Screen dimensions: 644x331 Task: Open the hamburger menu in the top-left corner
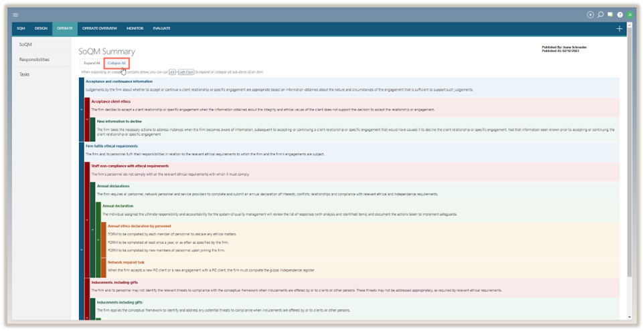16,15
